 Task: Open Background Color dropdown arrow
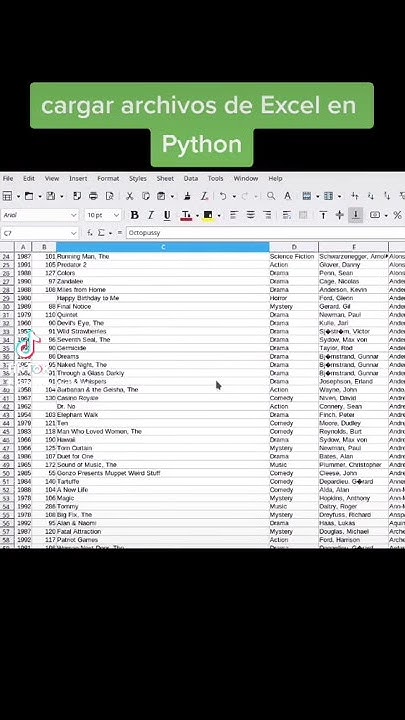pos(219,215)
